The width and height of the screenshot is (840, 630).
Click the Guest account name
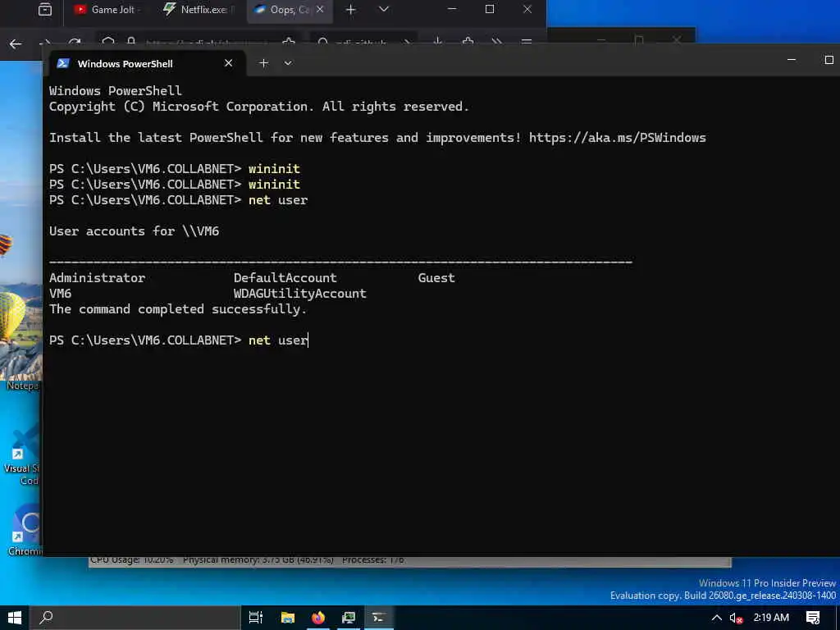click(436, 277)
